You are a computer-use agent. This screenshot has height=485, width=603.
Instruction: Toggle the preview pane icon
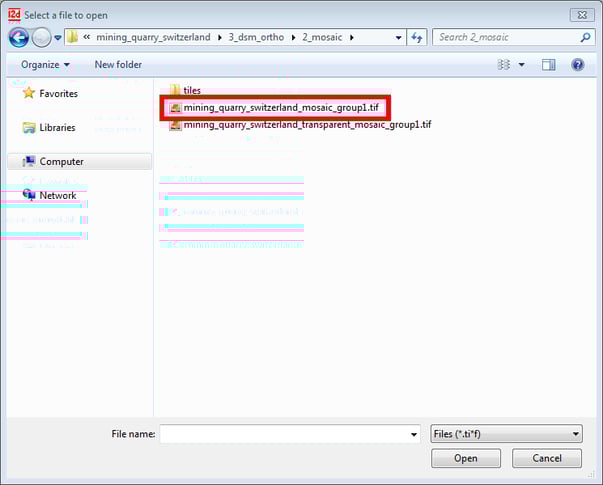pos(548,65)
